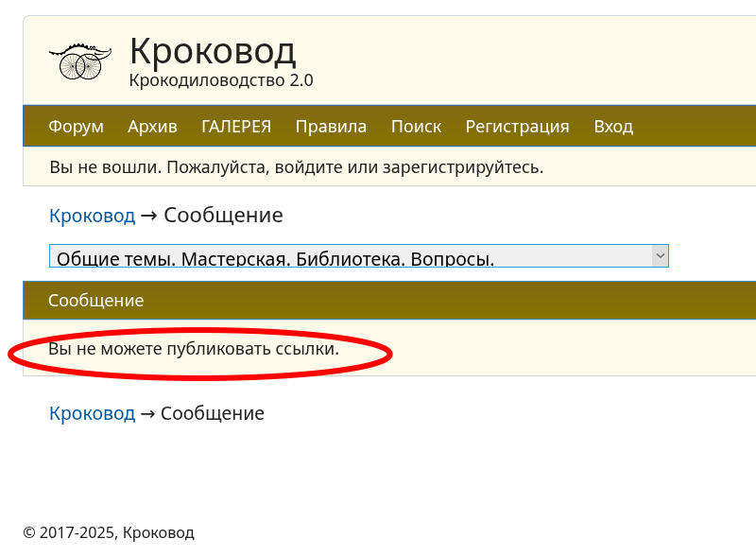The width and height of the screenshot is (756, 556).
Task: Open the ГАЛЕРЕЯ page
Action: pos(235,127)
